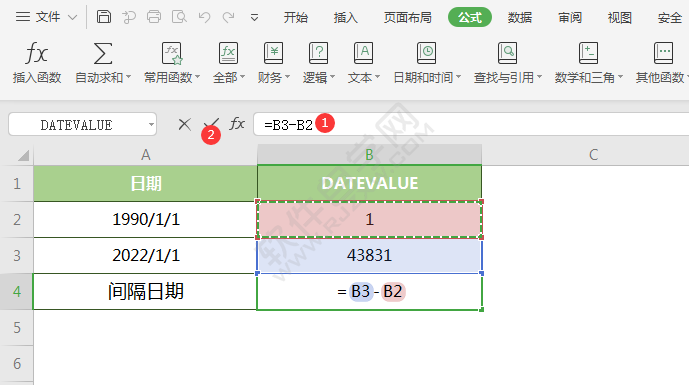Expand the 自动求和 dropdown arrow
This screenshot has width=689, height=385.
tap(128, 77)
